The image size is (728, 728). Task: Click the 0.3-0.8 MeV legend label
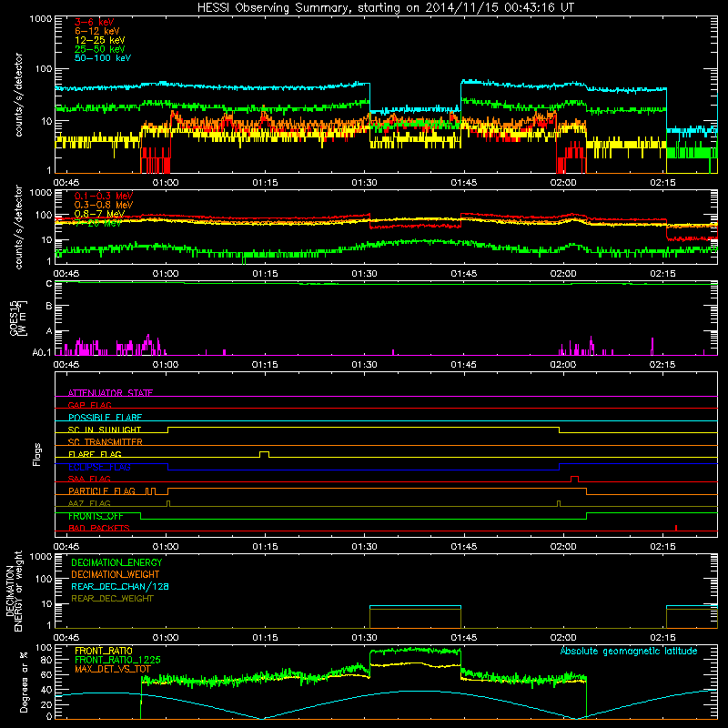point(104,205)
